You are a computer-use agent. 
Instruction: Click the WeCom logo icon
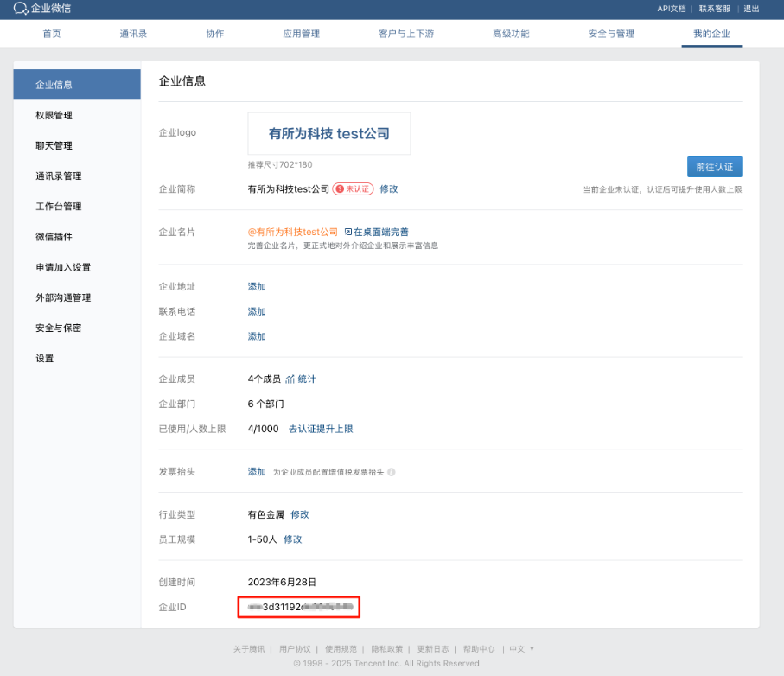(x=21, y=9)
